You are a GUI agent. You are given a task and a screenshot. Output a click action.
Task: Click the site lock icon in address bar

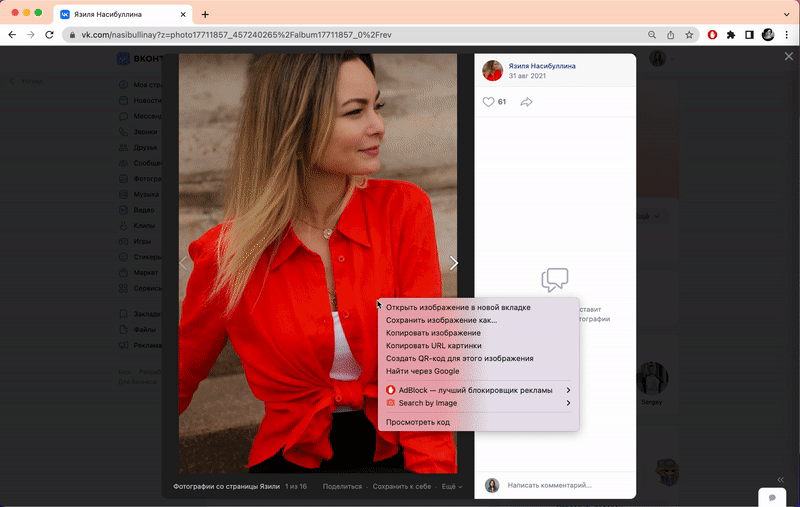coord(72,35)
